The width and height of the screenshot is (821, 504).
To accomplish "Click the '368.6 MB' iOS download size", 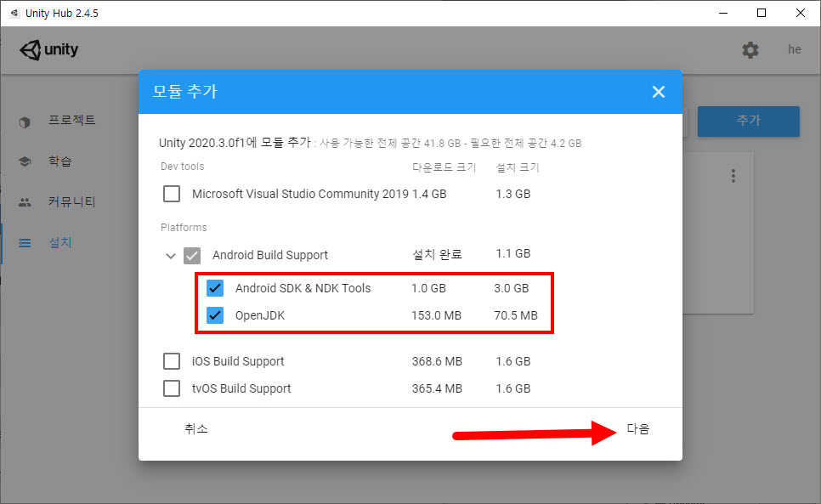I will 437,362.
